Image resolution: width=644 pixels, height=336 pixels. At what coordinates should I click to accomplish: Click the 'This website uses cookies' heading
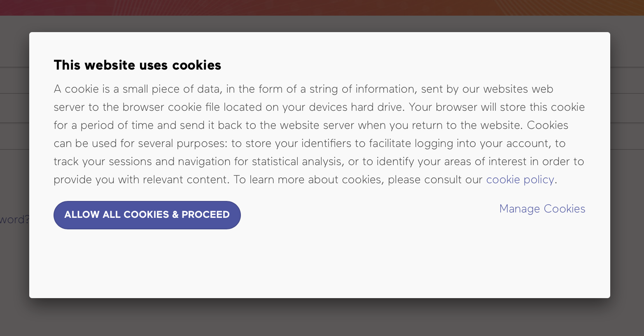click(137, 65)
